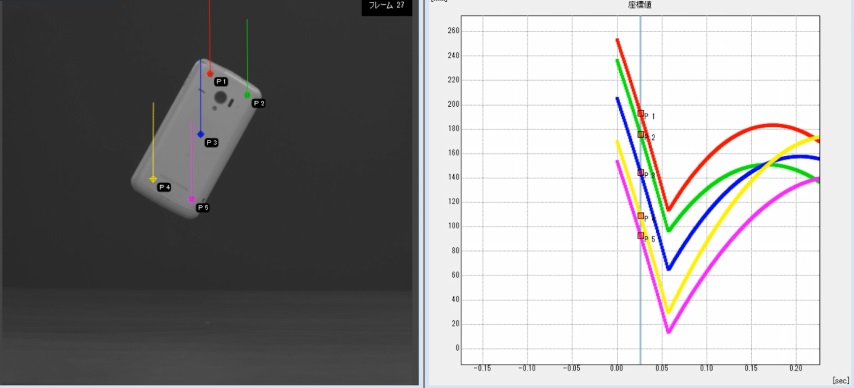Screen dimensions: 854x388
Task: Select the P4 square marker on yellow curve
Action: (640, 215)
